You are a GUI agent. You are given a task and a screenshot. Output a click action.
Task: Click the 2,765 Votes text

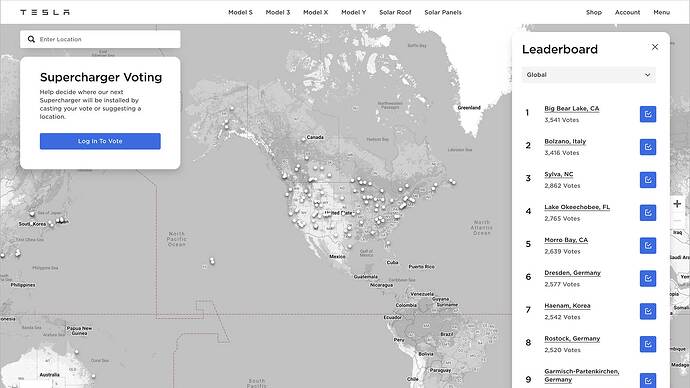click(x=562, y=219)
